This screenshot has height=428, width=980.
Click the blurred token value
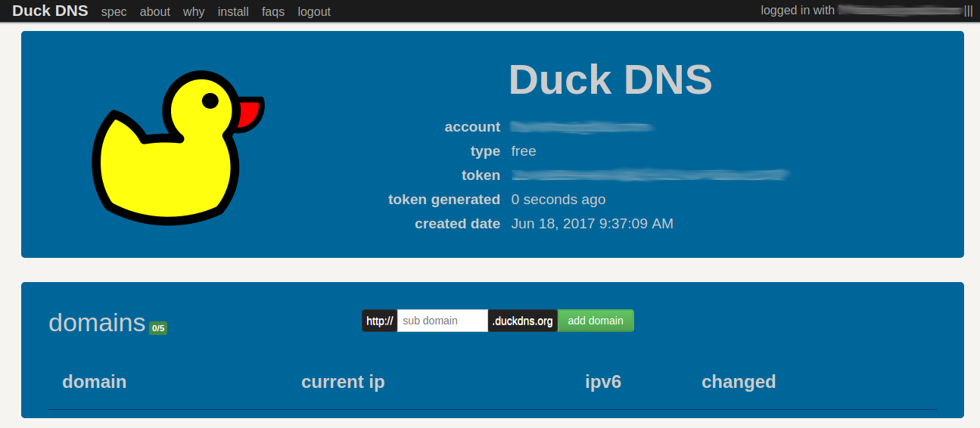tap(650, 175)
